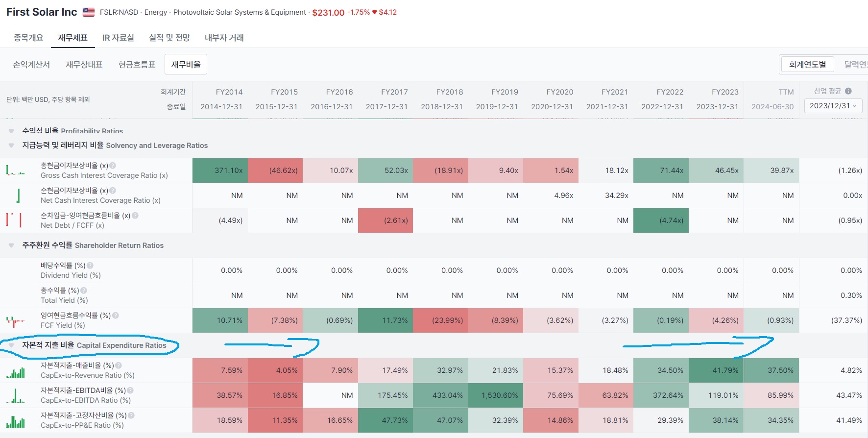The height and width of the screenshot is (438, 868).
Task: Click the 총현금이자보상비율 (x) row label
Action: (x=74, y=166)
